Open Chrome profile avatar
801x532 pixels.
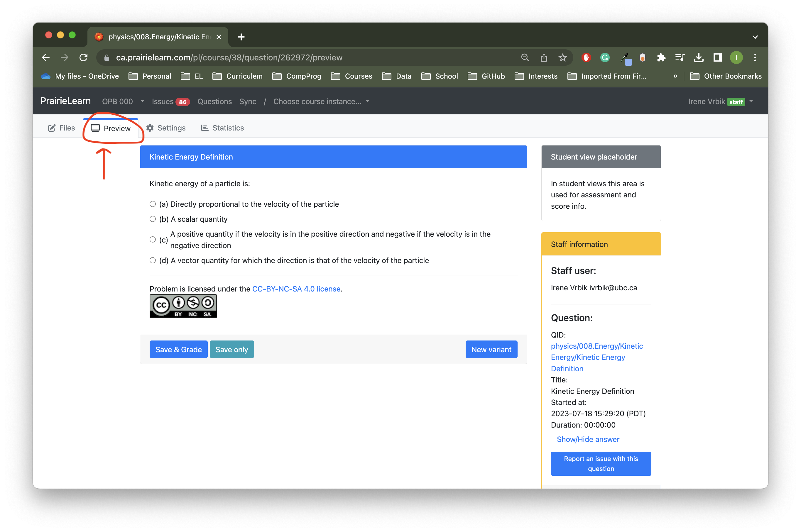coord(736,57)
